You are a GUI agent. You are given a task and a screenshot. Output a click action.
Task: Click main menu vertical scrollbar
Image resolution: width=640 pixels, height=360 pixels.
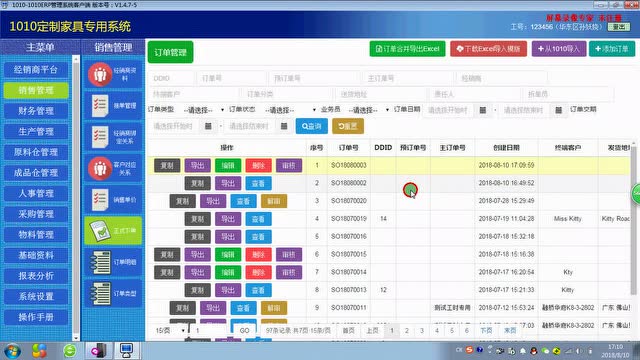(x=76, y=198)
